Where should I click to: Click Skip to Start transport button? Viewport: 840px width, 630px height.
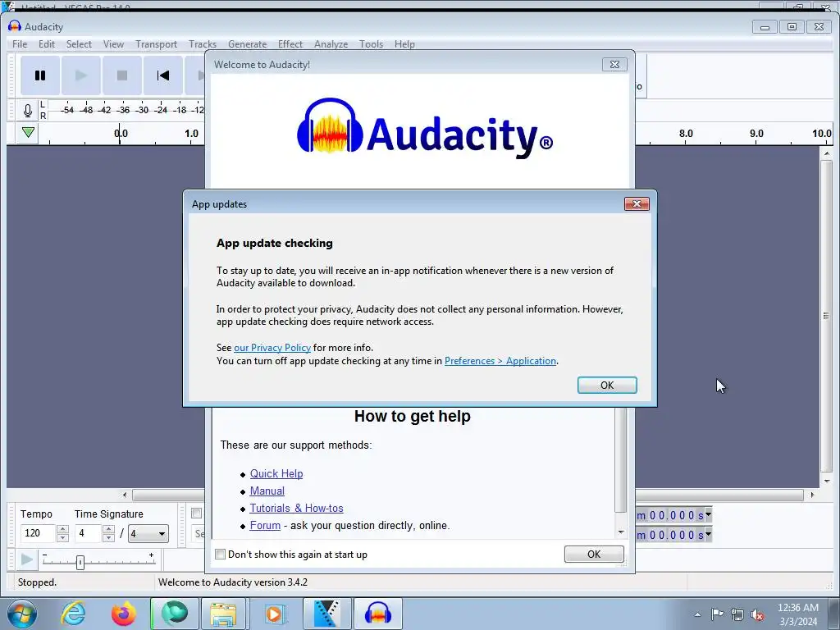(163, 75)
